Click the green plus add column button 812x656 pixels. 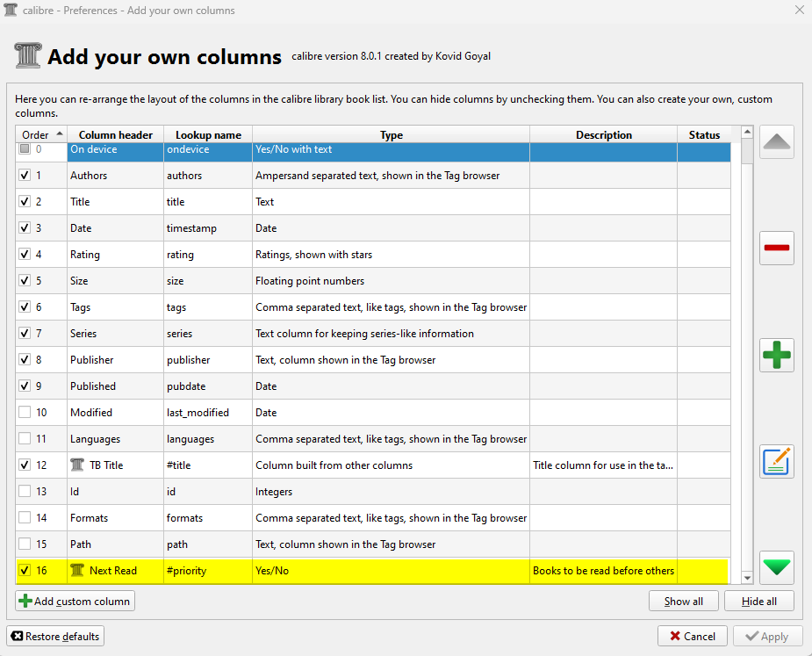(776, 355)
